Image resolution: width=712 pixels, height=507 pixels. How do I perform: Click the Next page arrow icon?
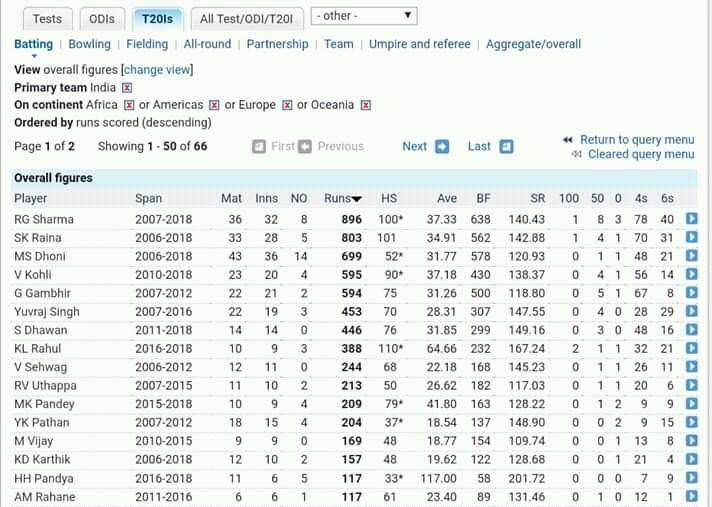pyautogui.click(x=442, y=147)
